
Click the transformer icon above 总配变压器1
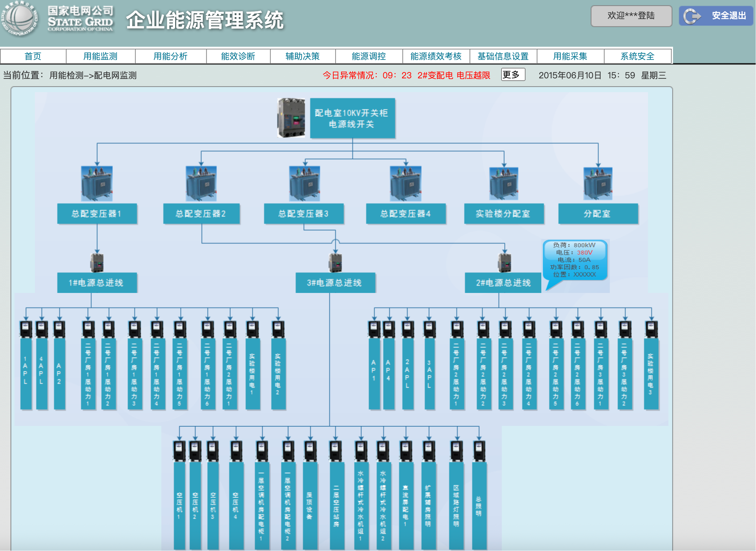coord(97,183)
